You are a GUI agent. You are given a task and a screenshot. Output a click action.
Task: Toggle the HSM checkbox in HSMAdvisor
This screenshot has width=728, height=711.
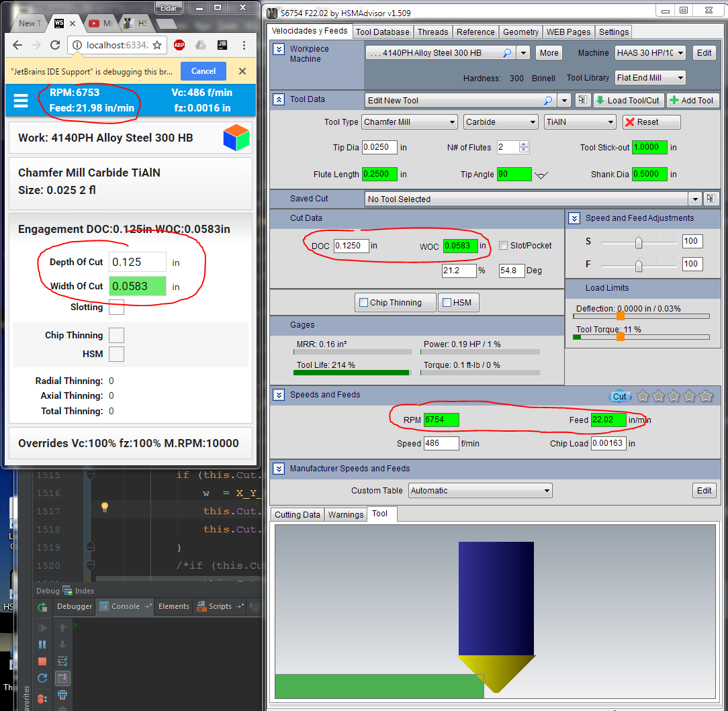coord(447,303)
